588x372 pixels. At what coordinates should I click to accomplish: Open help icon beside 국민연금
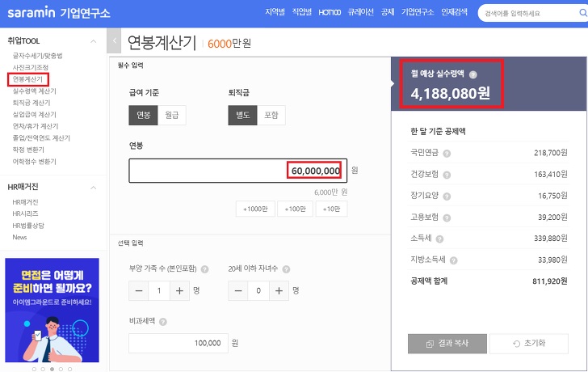pos(447,154)
